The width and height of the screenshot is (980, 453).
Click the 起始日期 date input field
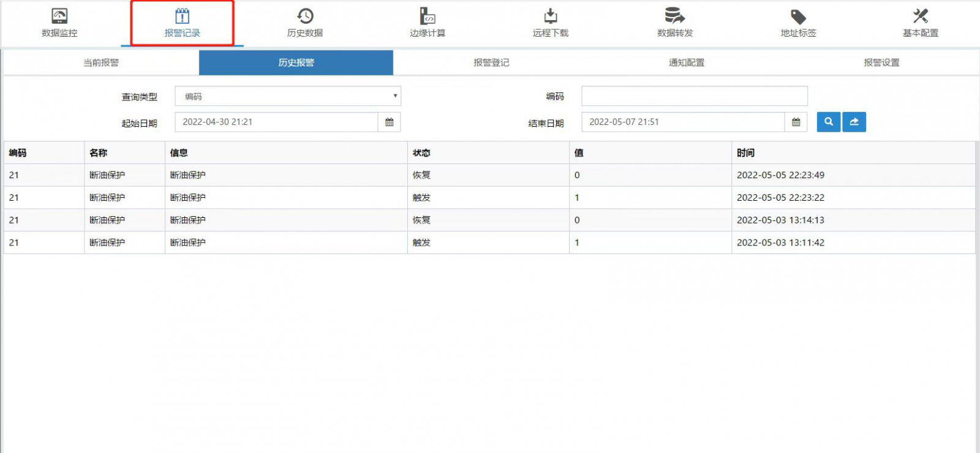[x=276, y=122]
